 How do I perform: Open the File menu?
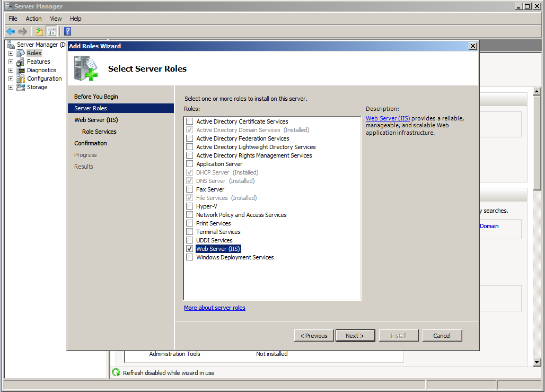click(13, 19)
